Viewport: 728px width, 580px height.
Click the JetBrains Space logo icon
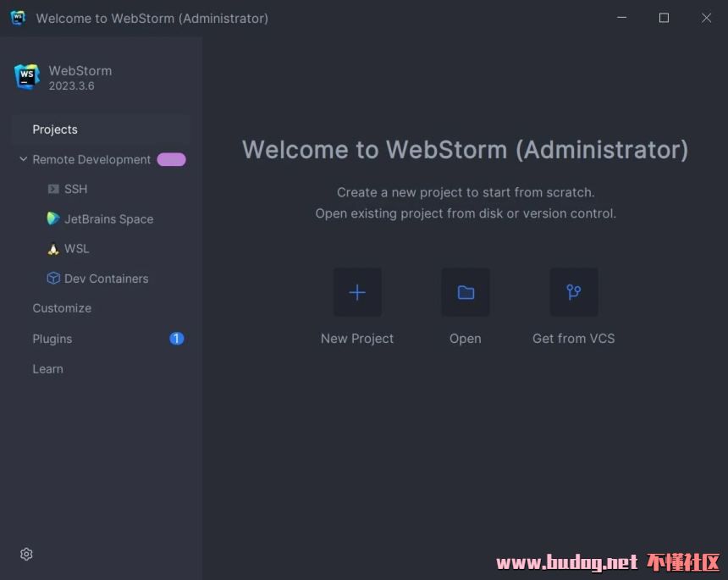[53, 218]
